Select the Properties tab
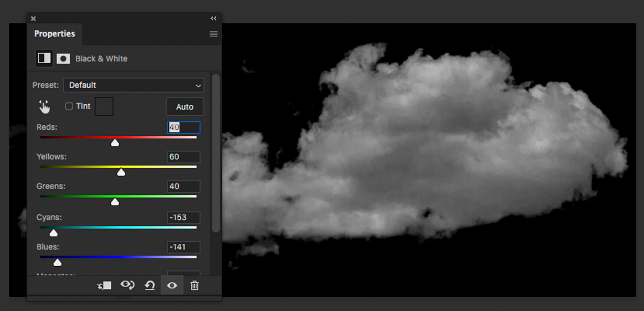This screenshot has width=644, height=311. tap(55, 34)
